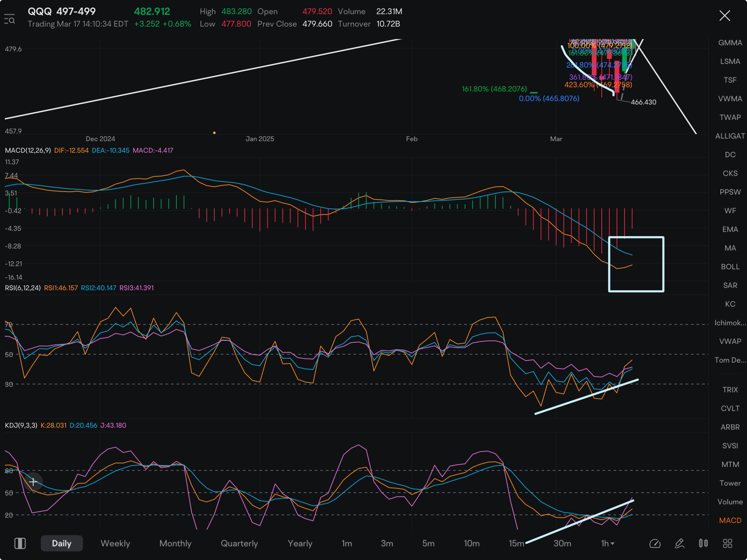Click the Jan 2025 date axis label
The width and height of the screenshot is (747, 560).
click(260, 139)
